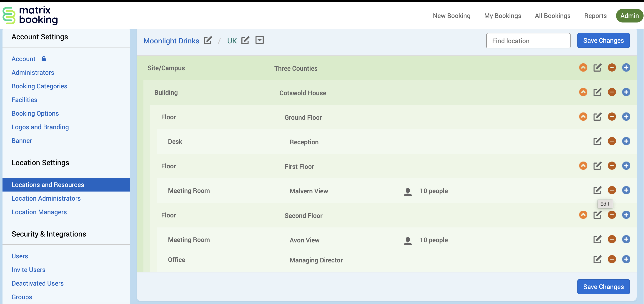644x304 pixels.
Task: Go to All Bookings
Action: (x=552, y=16)
